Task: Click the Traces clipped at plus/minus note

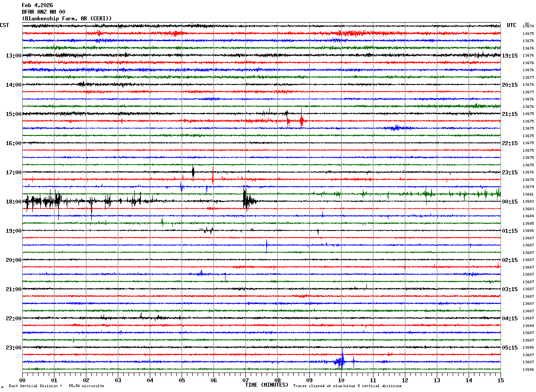Action: pos(347,386)
